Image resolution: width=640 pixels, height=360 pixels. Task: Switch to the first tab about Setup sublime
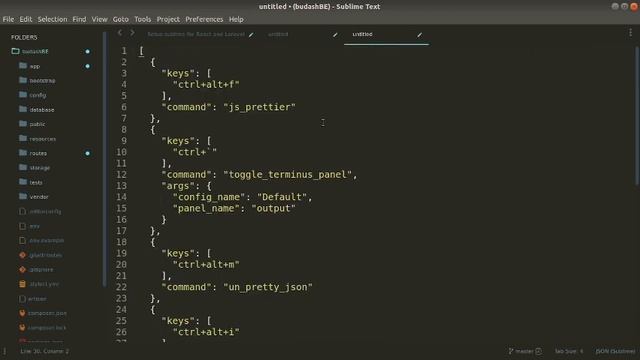tap(196, 34)
